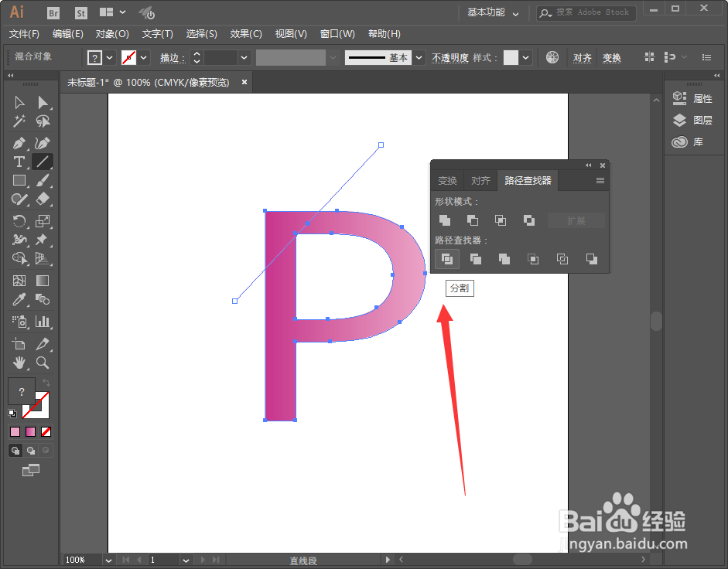728x569 pixels.
Task: Pick the Perspective Grid tool
Action: (x=43, y=258)
